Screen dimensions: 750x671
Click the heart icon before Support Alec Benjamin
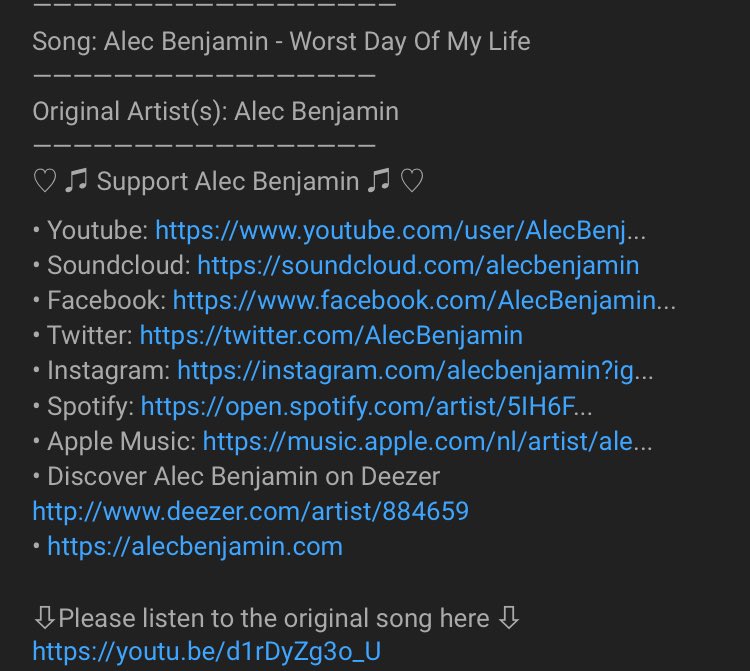click(x=45, y=182)
